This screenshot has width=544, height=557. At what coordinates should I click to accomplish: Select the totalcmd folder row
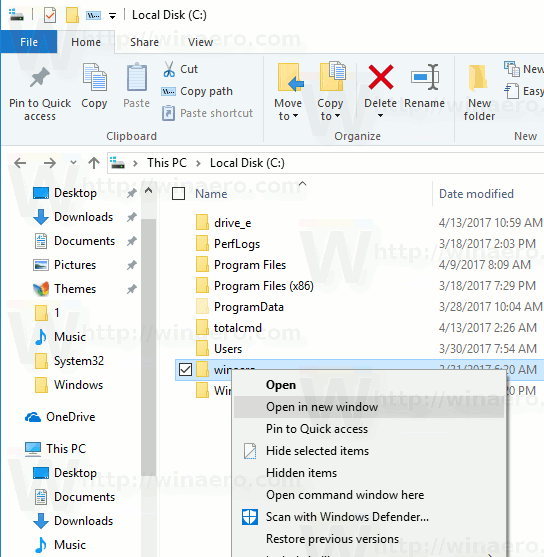238,328
